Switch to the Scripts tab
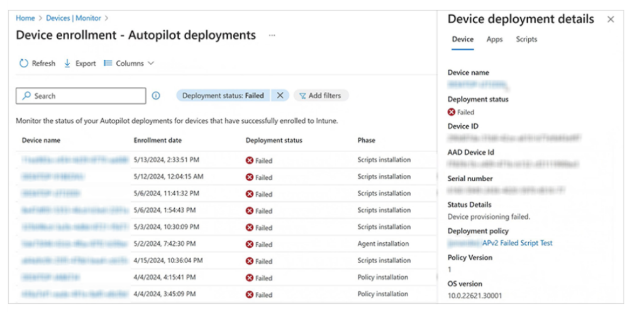The width and height of the screenshot is (644, 312). pos(526,39)
